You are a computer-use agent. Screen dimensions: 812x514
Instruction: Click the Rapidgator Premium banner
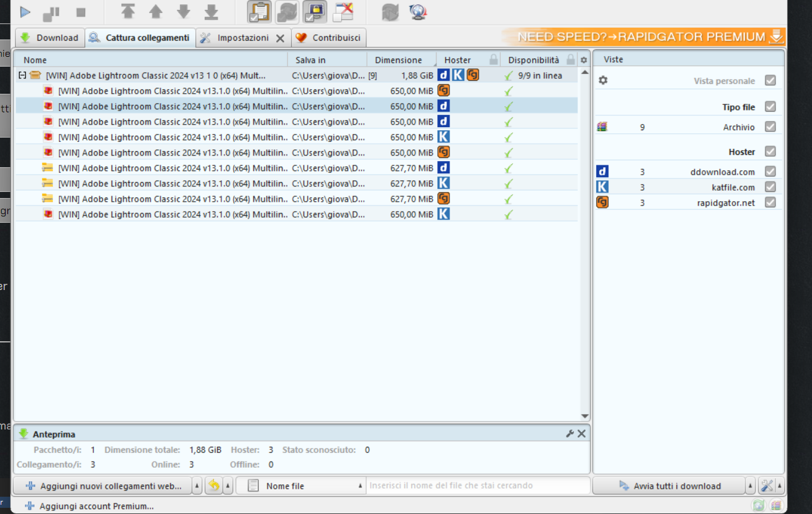click(644, 36)
